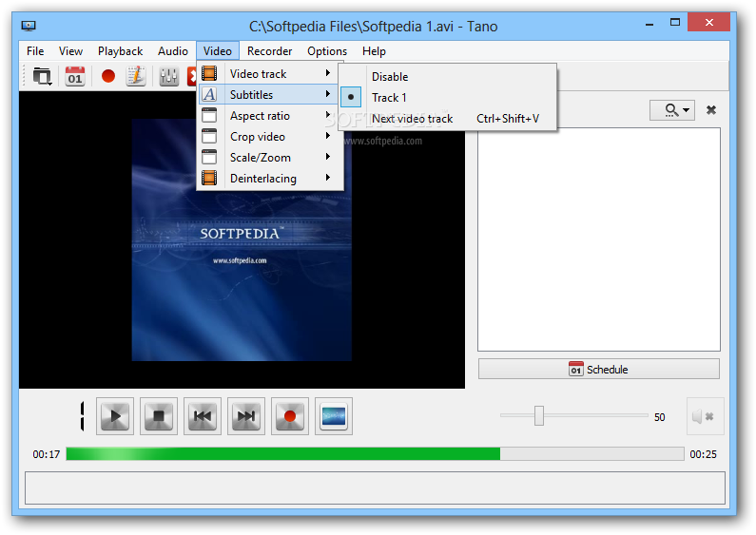The height and width of the screenshot is (535, 756).
Task: Click the calendar icon on Schedule button
Action: [x=575, y=369]
